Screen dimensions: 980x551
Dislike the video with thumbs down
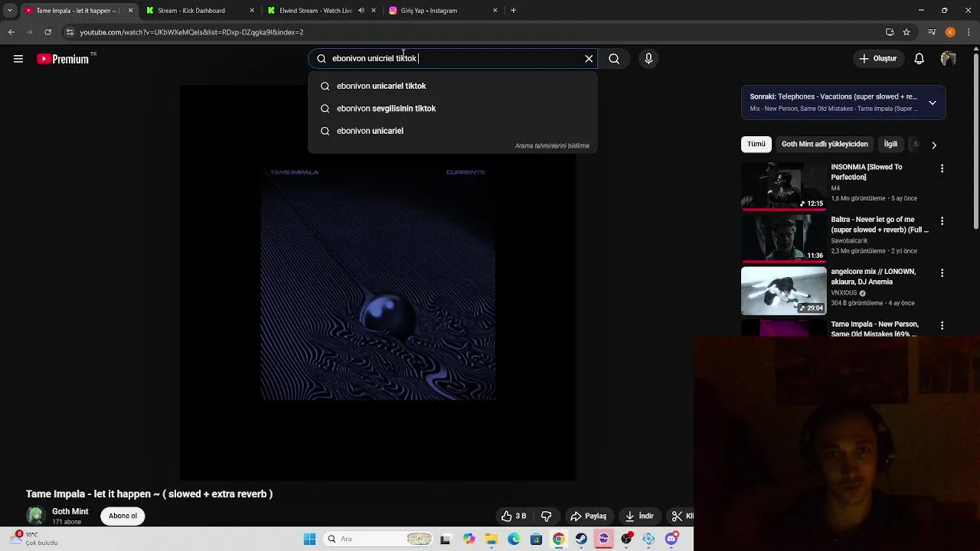(x=546, y=516)
